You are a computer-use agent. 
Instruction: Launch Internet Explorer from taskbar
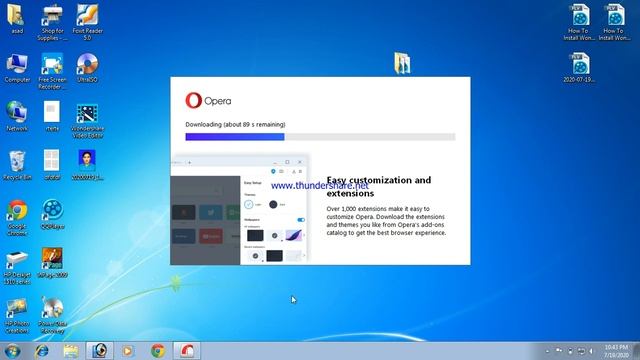(42, 351)
